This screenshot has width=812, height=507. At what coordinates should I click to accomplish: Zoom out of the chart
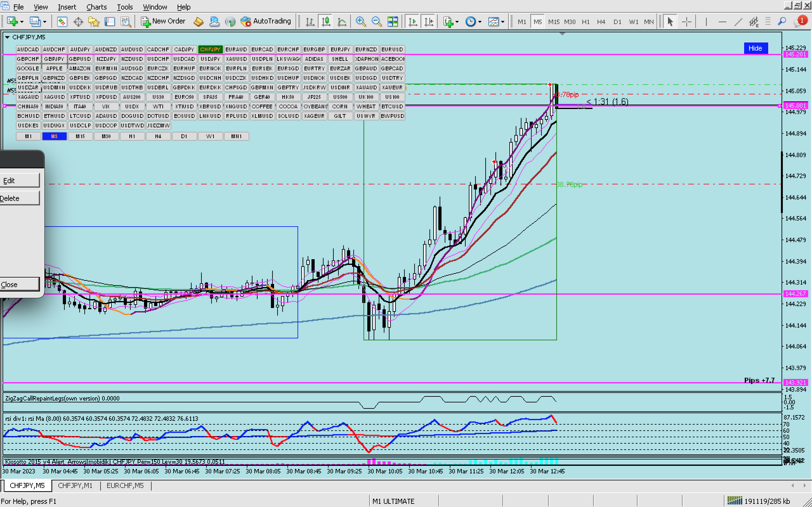[377, 22]
